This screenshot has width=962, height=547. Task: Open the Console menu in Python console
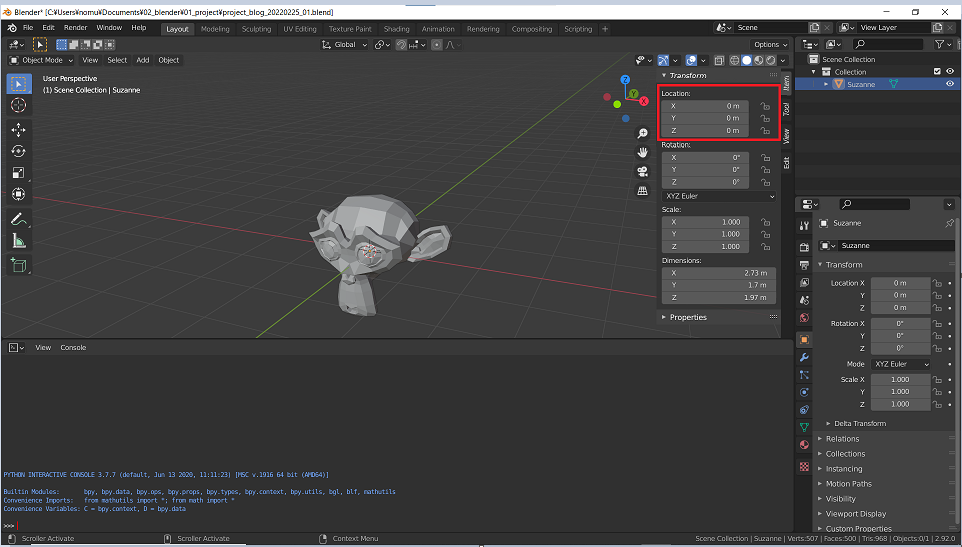point(73,348)
